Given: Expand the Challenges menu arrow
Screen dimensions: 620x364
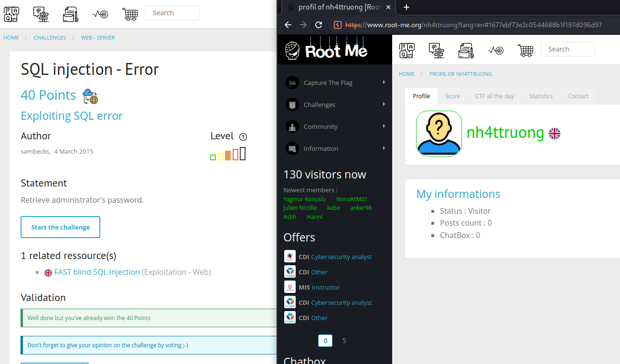Looking at the screenshot, I should pos(384,104).
